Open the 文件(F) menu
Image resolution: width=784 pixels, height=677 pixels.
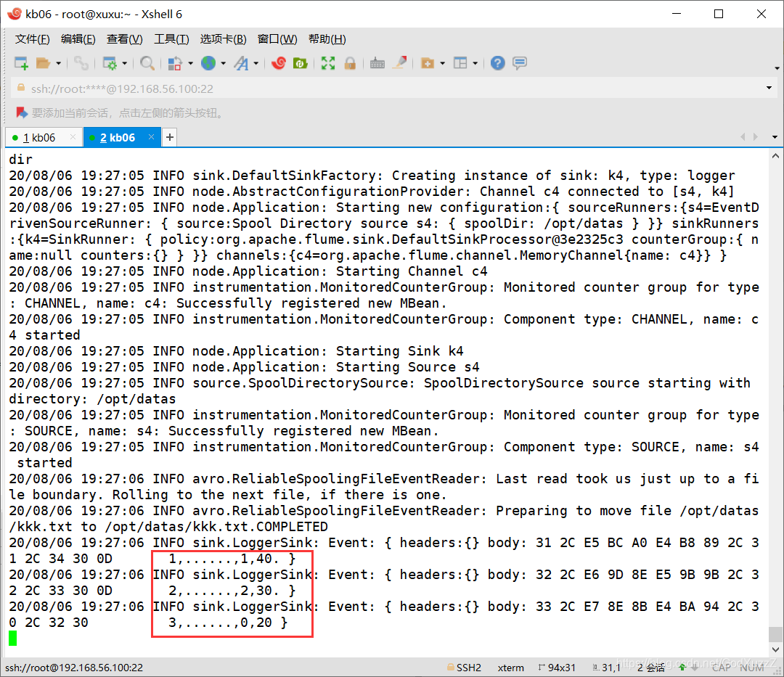(x=33, y=39)
